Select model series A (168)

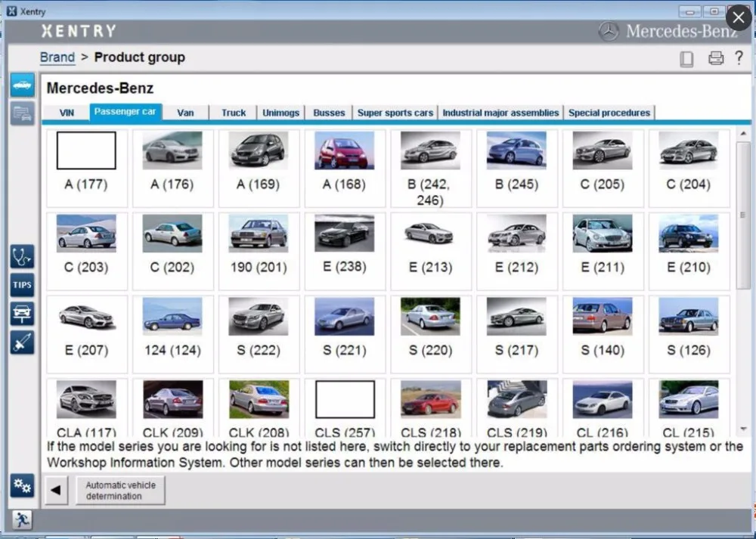(x=345, y=169)
